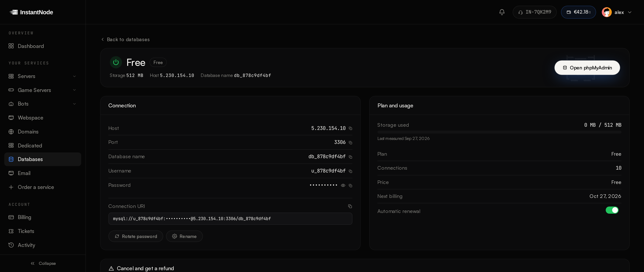Click the Last measured Sep 27, 2026 text
Image resolution: width=644 pixels, height=272 pixels.
tap(403, 139)
